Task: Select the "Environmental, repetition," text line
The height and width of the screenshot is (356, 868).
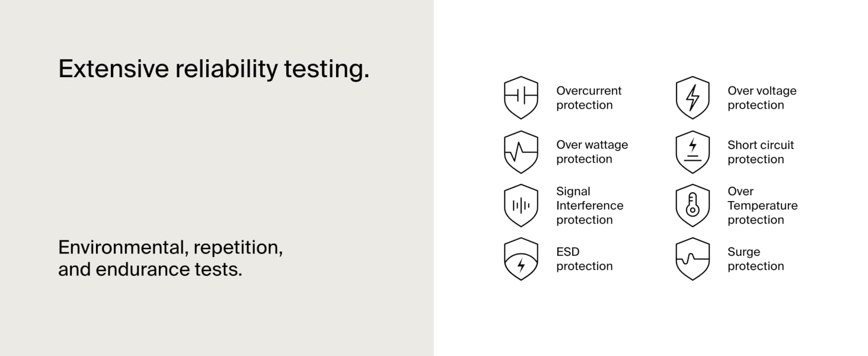Action: pyautogui.click(x=171, y=247)
